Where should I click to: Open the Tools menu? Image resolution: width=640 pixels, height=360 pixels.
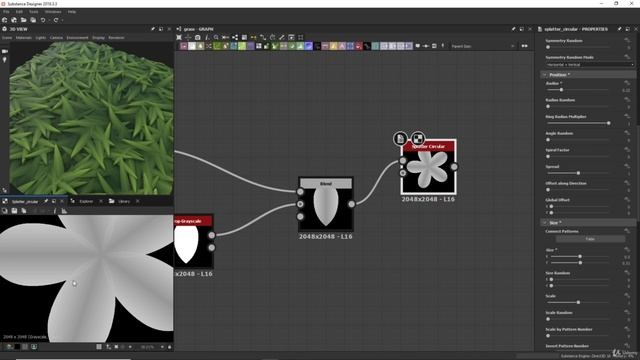pyautogui.click(x=33, y=12)
